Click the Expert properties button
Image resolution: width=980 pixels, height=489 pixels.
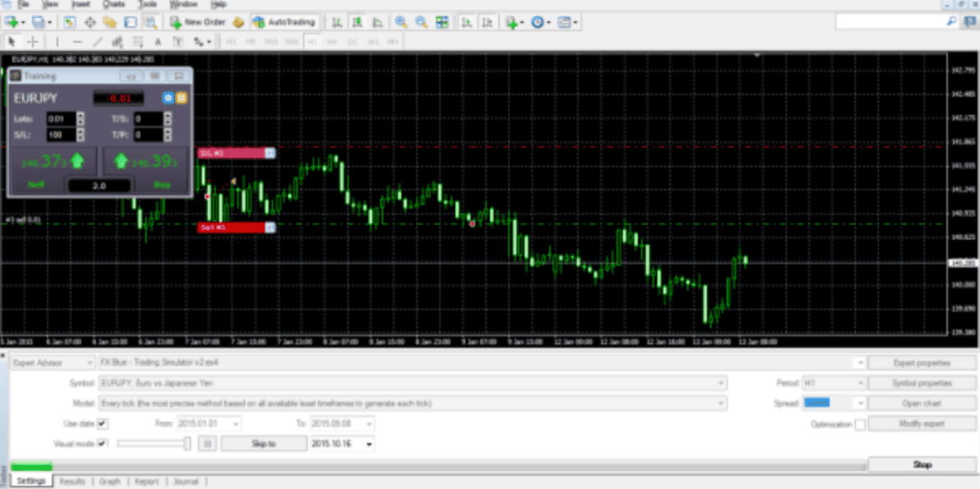tap(922, 363)
